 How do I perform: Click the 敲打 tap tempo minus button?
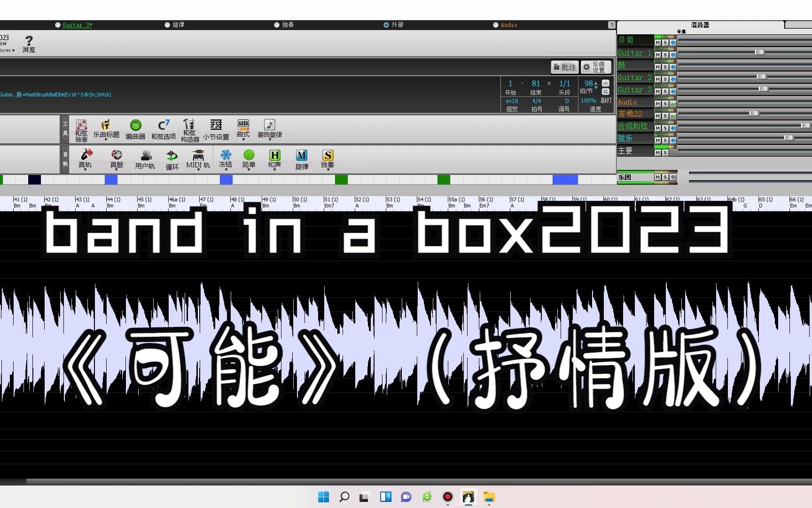click(x=606, y=83)
